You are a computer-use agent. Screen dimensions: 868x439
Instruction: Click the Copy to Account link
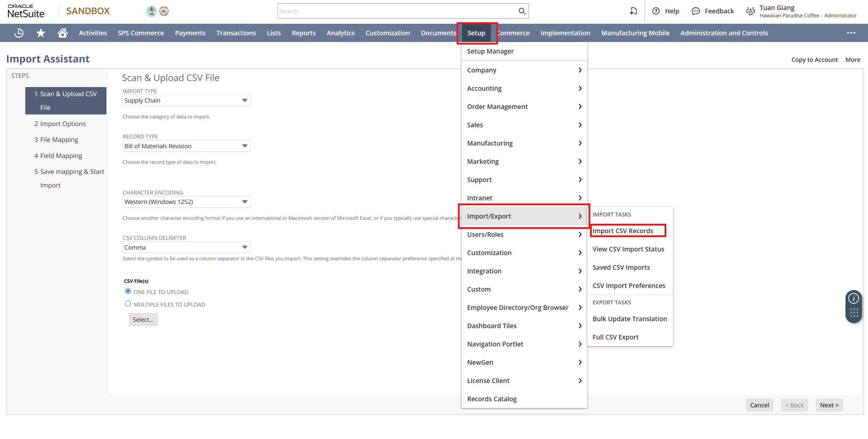pyautogui.click(x=814, y=60)
